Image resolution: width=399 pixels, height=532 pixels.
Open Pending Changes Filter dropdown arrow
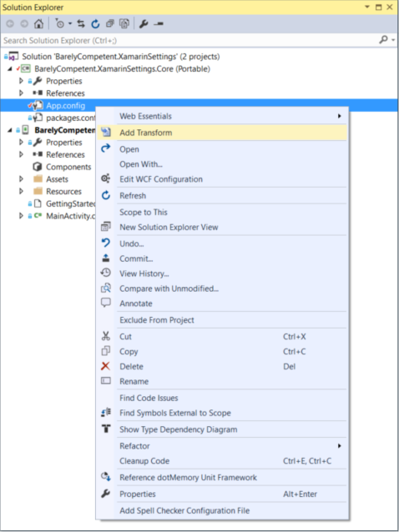(x=70, y=24)
